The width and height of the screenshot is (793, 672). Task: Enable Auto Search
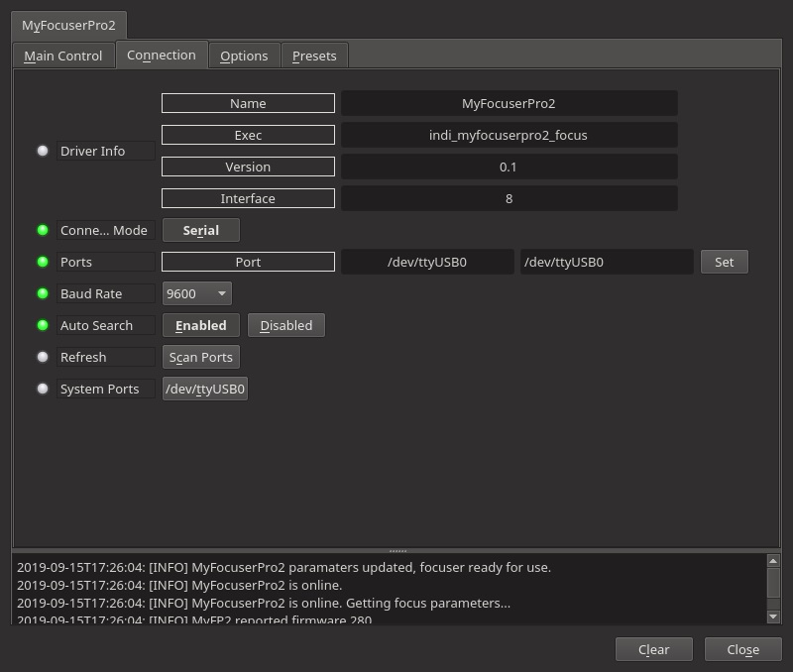tap(201, 326)
